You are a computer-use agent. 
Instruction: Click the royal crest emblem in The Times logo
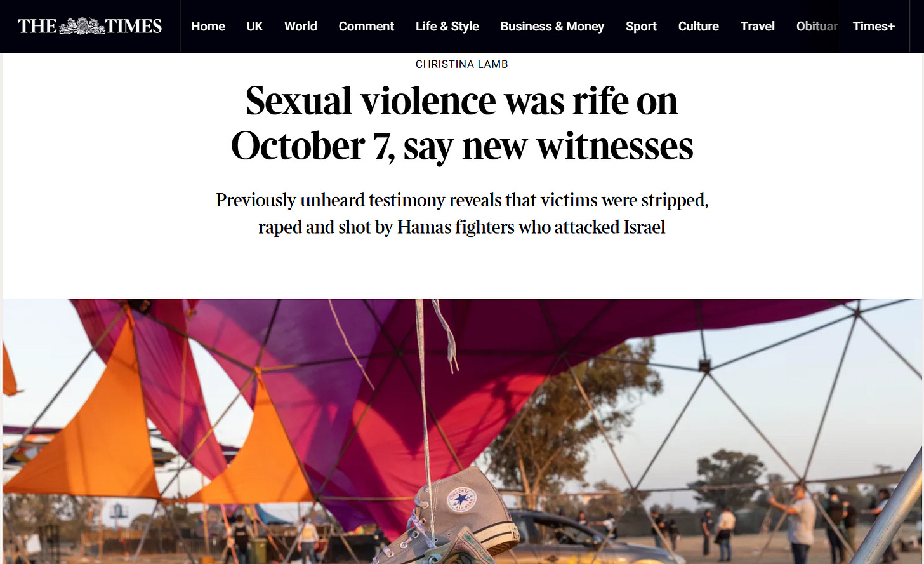(82, 26)
